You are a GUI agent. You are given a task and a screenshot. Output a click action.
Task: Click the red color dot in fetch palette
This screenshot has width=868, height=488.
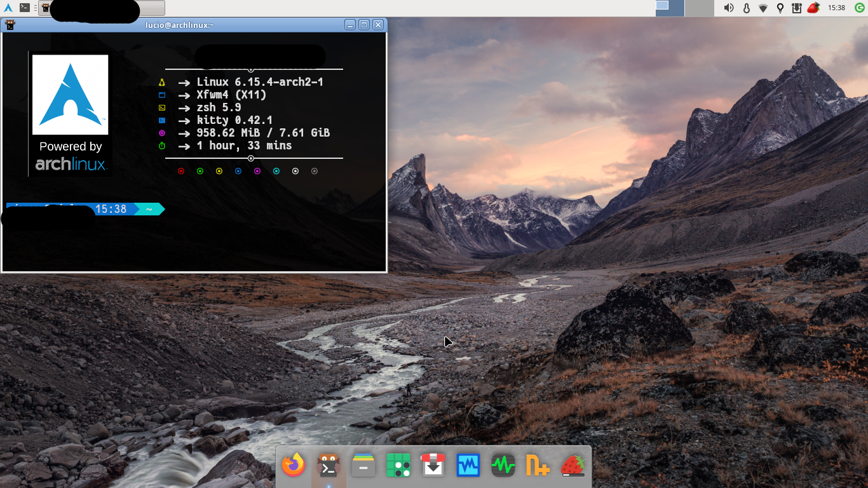click(181, 171)
